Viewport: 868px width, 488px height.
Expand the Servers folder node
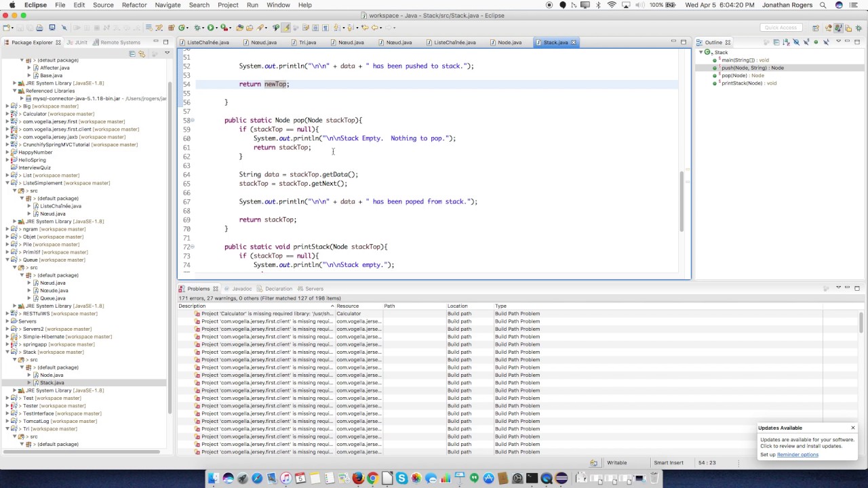[7, 321]
